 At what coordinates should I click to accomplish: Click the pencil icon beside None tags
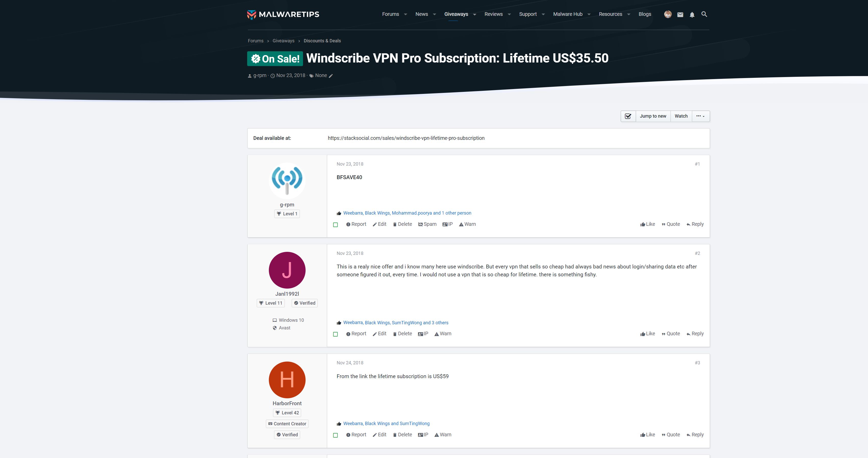pyautogui.click(x=331, y=76)
